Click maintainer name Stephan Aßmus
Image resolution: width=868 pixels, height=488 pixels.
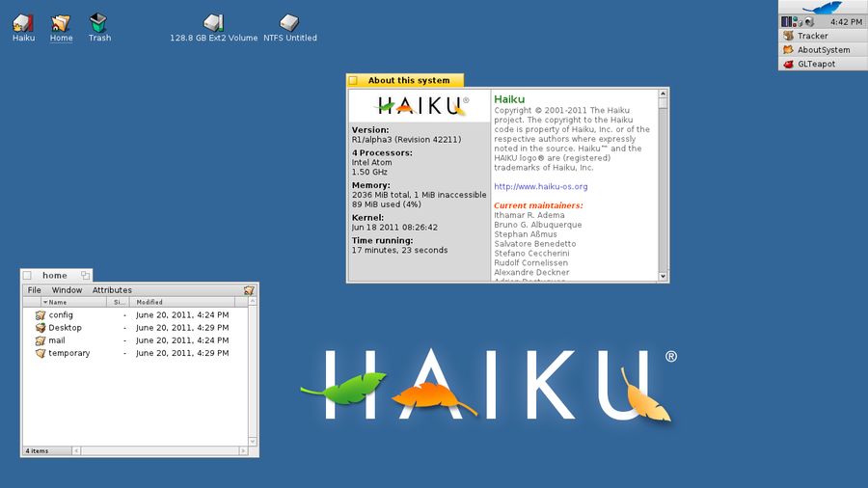526,234
